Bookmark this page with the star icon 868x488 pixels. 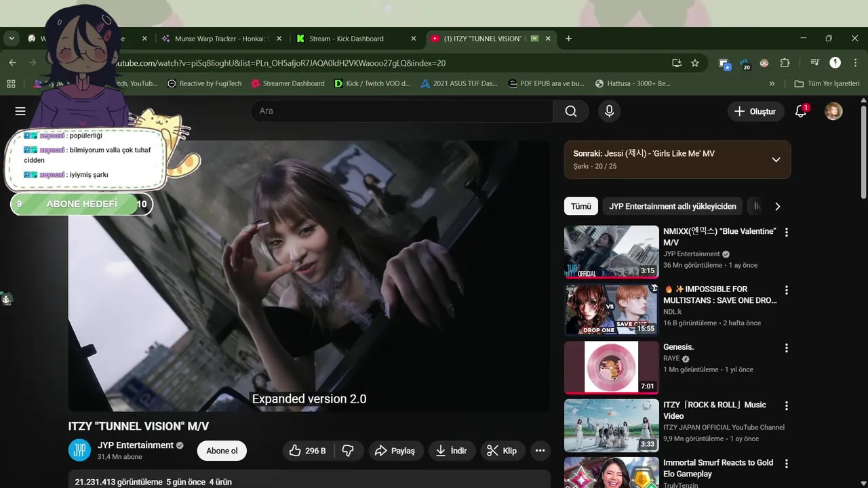coord(695,63)
